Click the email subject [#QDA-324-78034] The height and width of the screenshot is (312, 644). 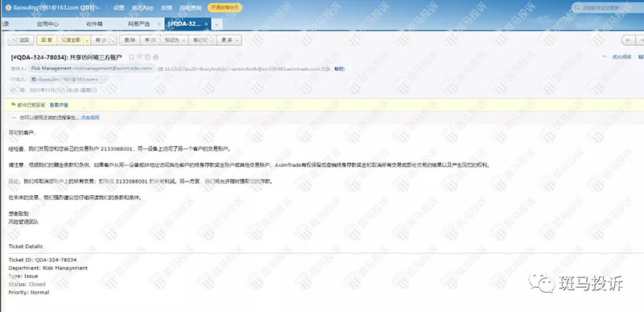tap(66, 57)
